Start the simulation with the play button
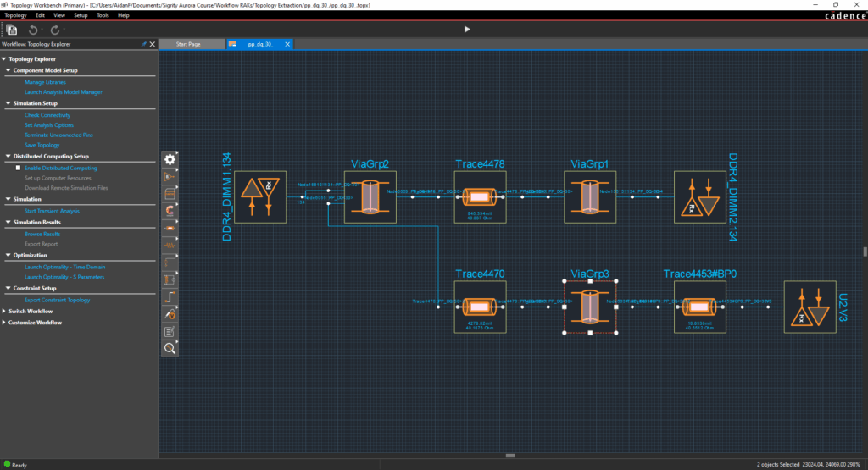Viewport: 868px width, 470px height. click(x=467, y=30)
